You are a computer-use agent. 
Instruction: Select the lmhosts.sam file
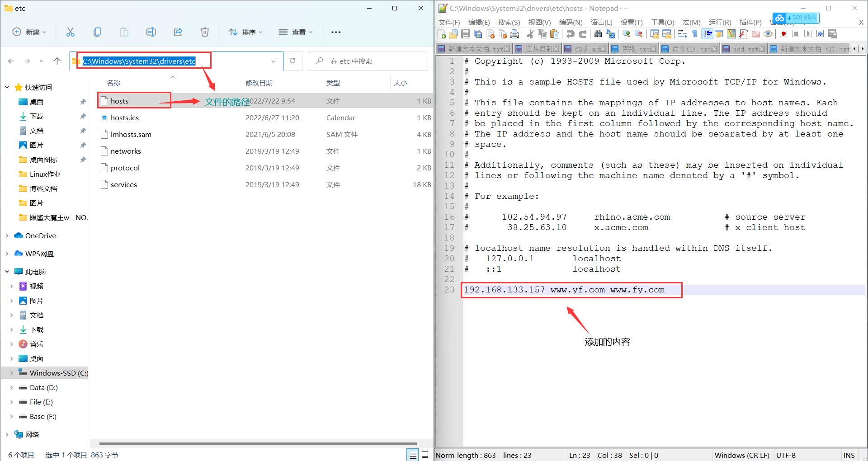click(266, 134)
